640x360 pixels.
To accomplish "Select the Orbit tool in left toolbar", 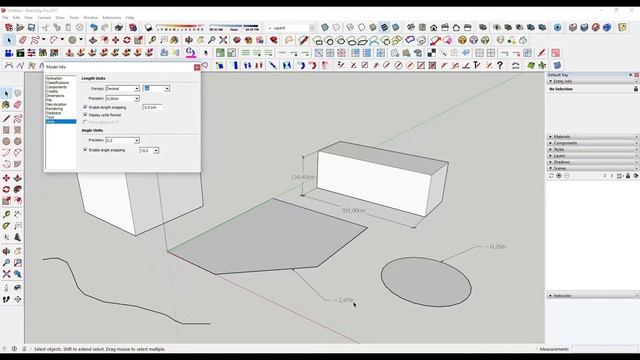I will coord(6,251).
